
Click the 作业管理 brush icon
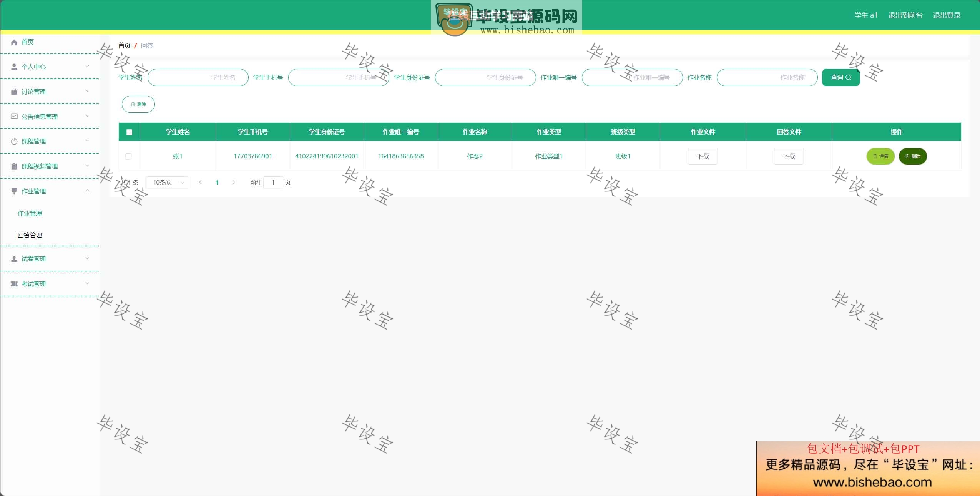coord(14,191)
